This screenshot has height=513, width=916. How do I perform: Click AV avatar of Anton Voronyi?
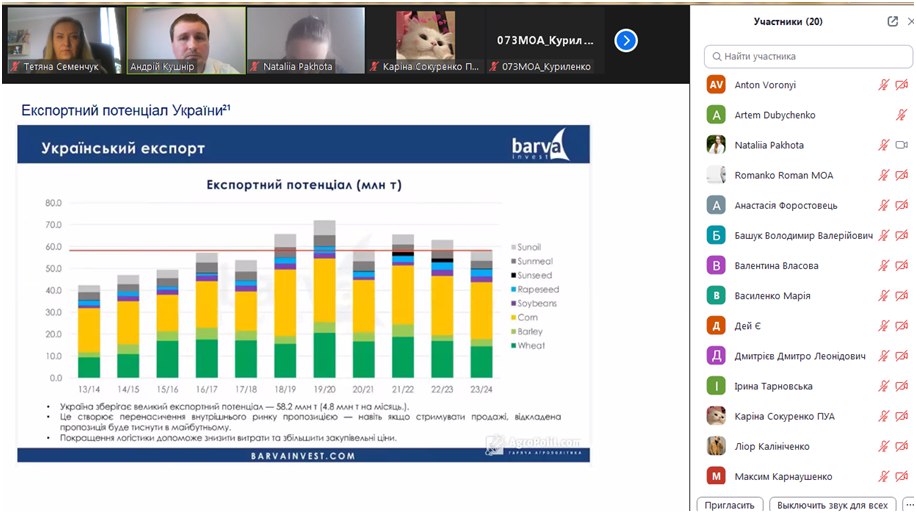pyautogui.click(x=716, y=85)
